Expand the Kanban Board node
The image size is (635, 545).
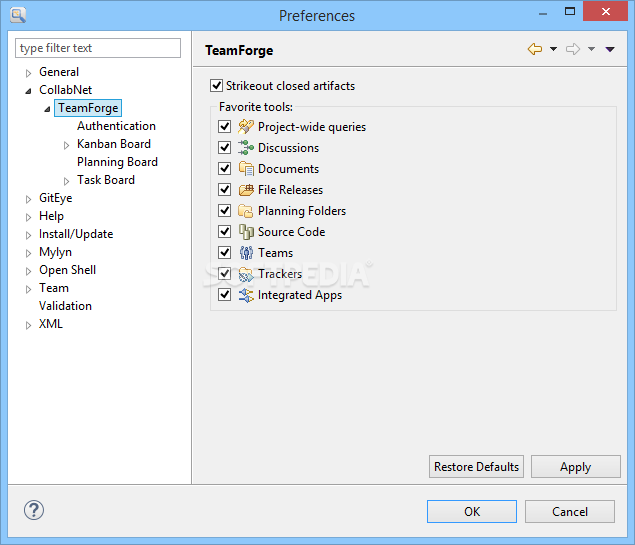pos(66,145)
